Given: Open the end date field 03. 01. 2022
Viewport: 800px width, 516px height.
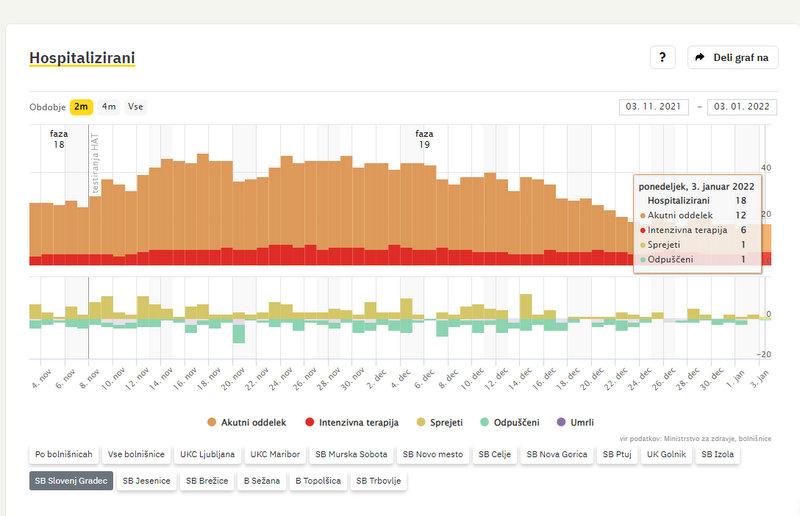Looking at the screenshot, I should coord(741,107).
